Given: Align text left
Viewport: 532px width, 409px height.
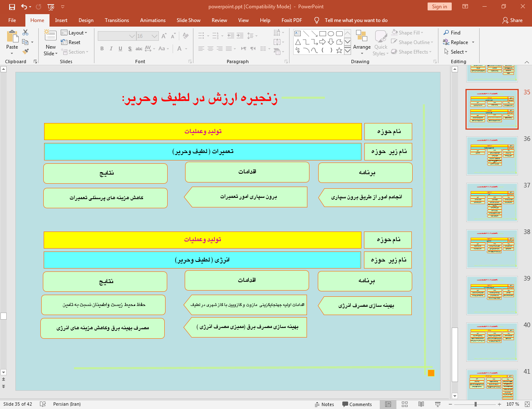Looking at the screenshot, I should coord(201,49).
